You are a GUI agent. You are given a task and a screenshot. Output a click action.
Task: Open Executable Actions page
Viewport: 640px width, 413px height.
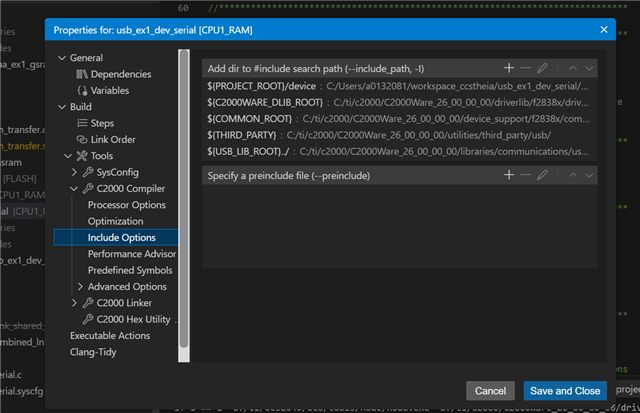(110, 335)
